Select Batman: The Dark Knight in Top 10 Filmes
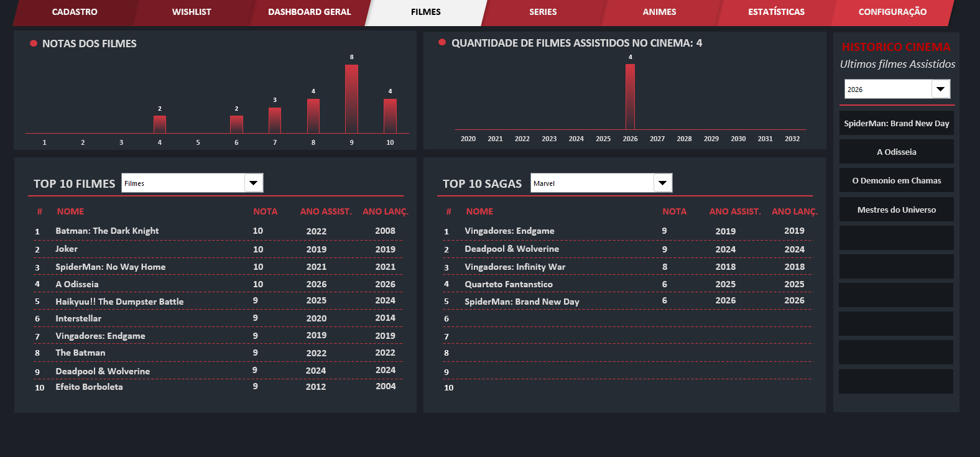The width and height of the screenshot is (980, 457). point(107,231)
